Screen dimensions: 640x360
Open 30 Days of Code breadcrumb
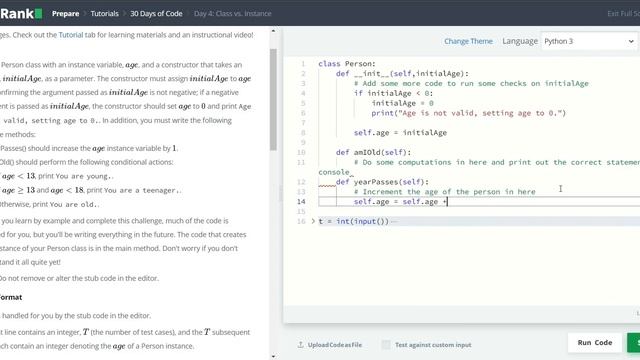[x=156, y=13]
